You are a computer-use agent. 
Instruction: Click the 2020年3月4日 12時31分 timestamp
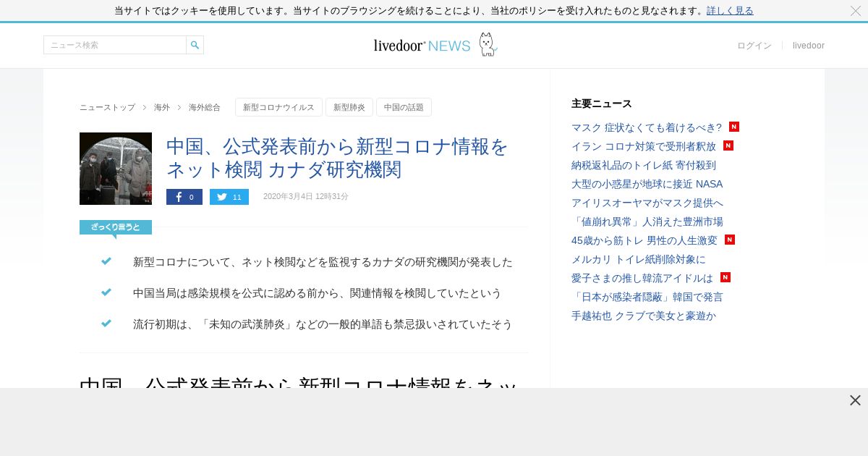coord(306,197)
